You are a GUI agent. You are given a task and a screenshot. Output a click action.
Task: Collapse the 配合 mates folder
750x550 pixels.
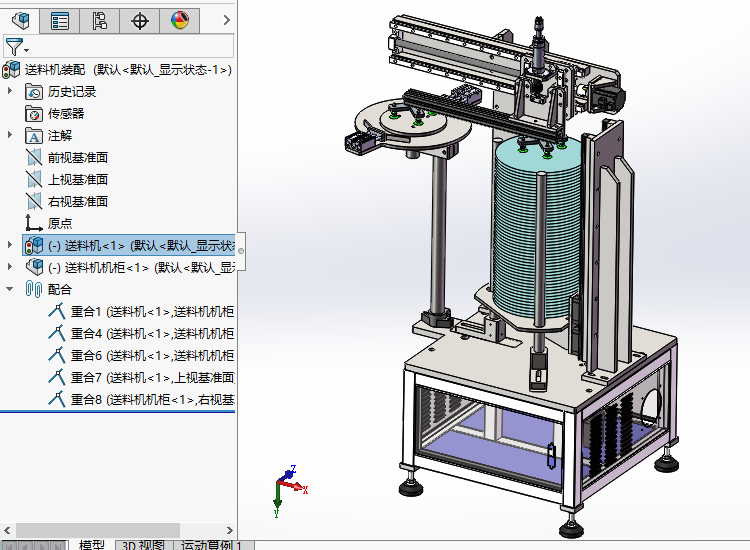tap(10, 289)
